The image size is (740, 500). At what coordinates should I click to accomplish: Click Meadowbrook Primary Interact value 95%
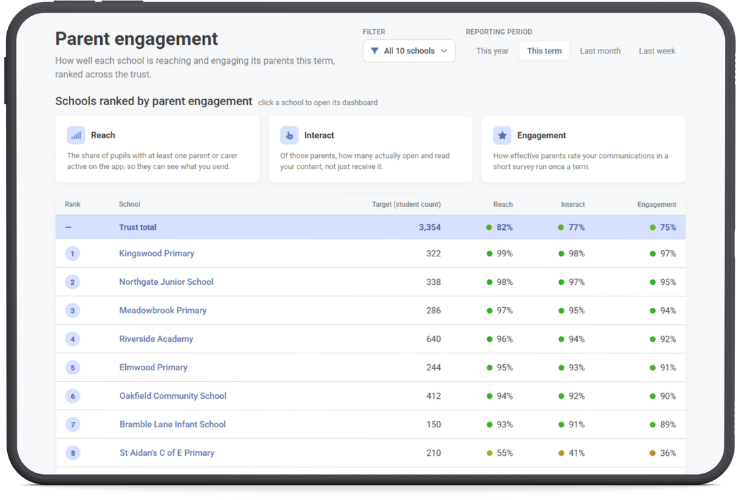576,310
